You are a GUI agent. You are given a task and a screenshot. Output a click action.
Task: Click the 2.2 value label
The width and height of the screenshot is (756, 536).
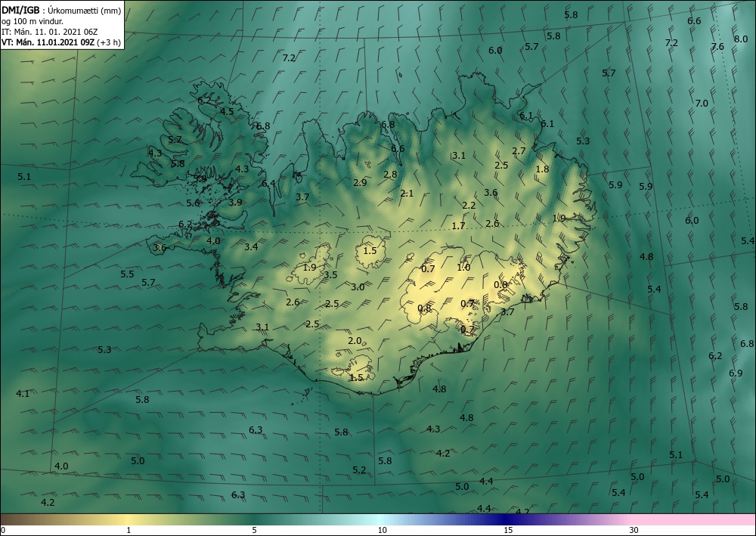[x=469, y=206]
